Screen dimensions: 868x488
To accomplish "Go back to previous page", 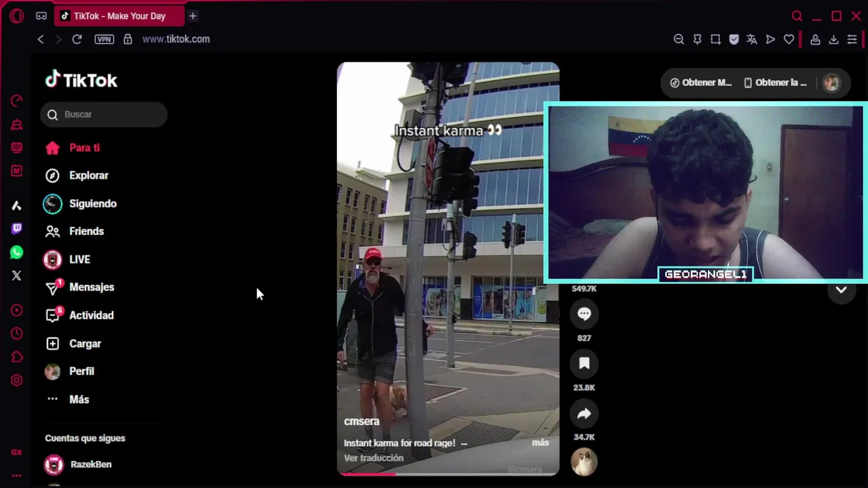I will [41, 39].
